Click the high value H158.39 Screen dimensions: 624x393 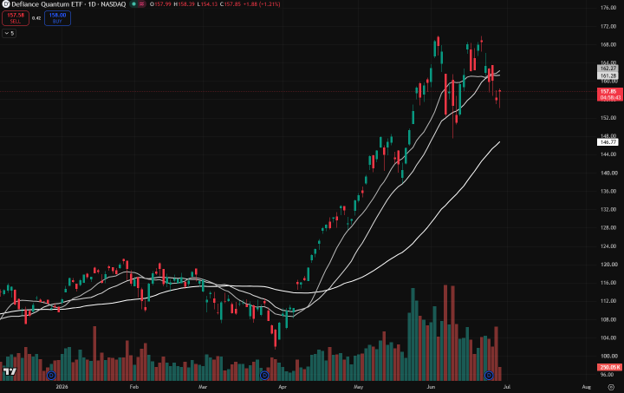184,4
